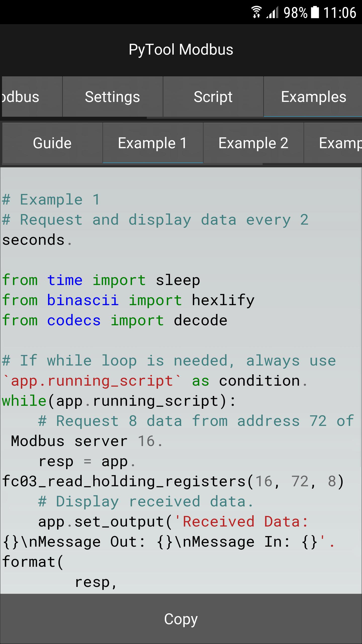This screenshot has height=644, width=362.
Task: Click the '# Example 1' comment line
Action: (51, 200)
